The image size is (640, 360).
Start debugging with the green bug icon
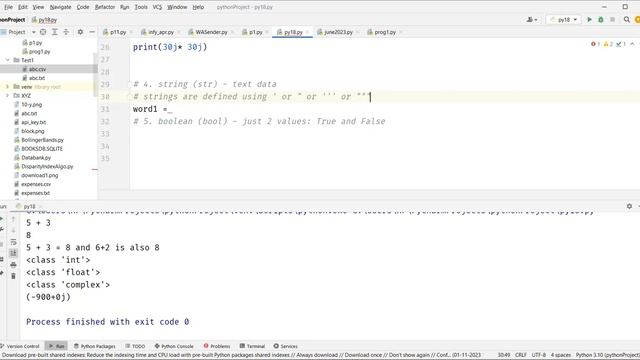tap(601, 20)
